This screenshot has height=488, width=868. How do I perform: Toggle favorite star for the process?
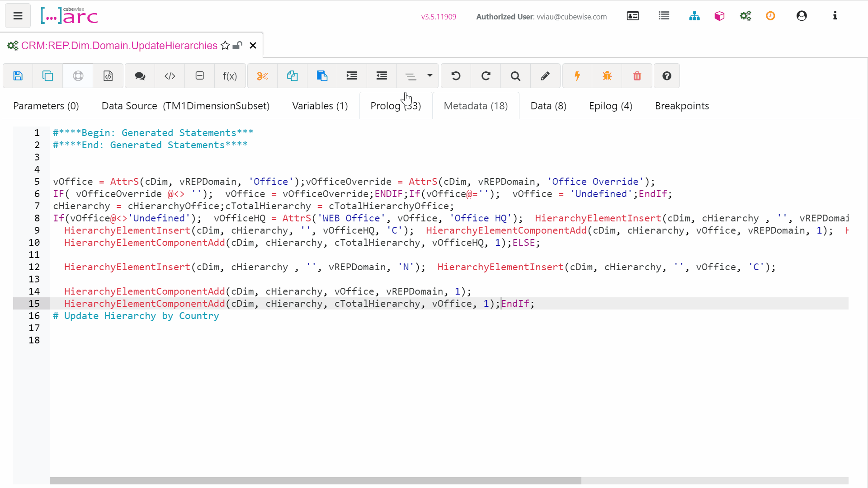coord(225,45)
